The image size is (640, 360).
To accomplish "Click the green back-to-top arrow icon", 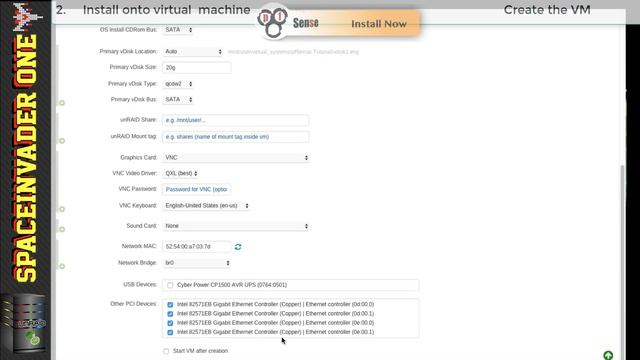I will pos(608,356).
